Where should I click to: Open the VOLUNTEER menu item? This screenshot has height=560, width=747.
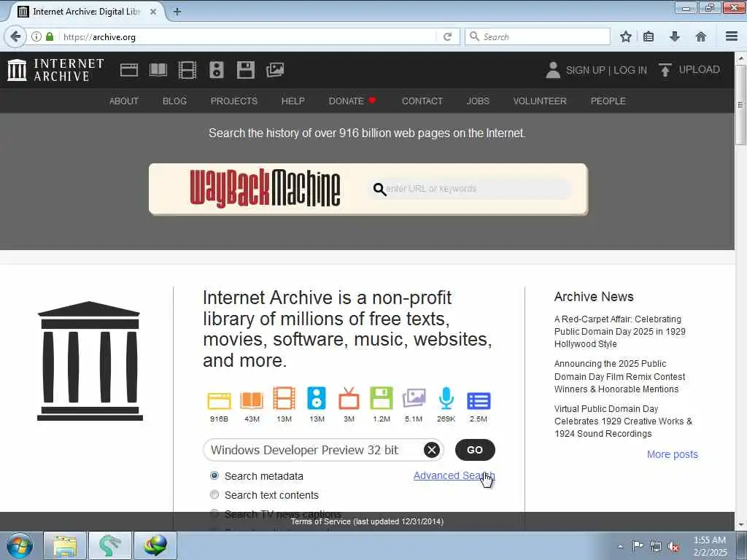click(540, 101)
